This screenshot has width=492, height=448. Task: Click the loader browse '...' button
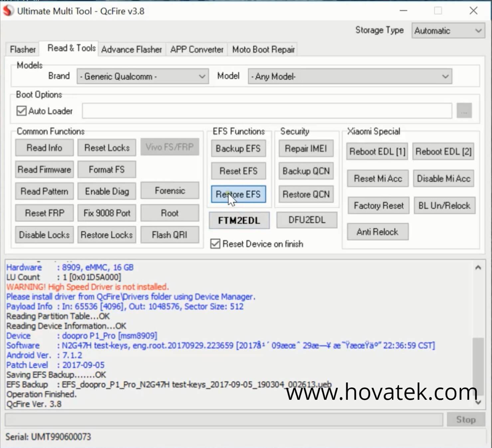(x=464, y=110)
